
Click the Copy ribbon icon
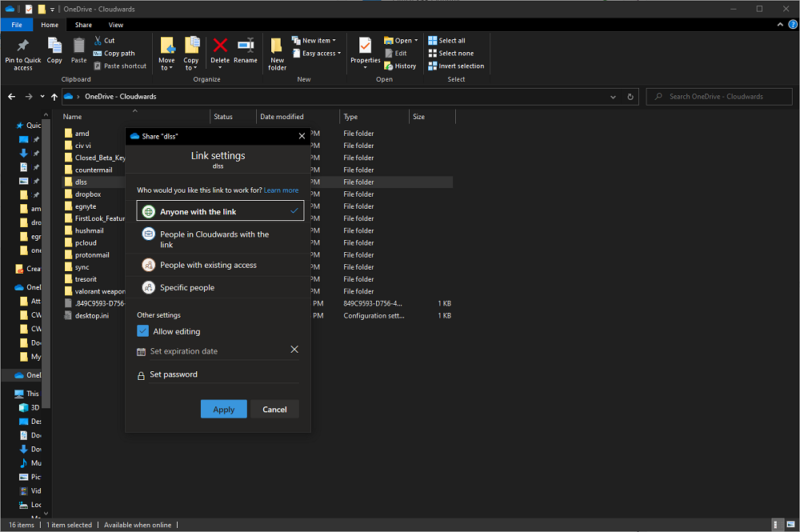(54, 45)
